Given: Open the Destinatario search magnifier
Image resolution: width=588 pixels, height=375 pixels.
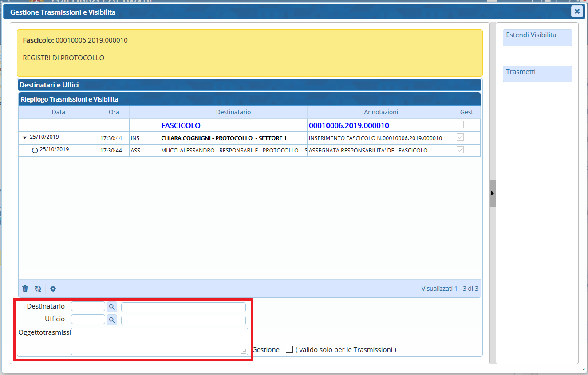Looking at the screenshot, I should (112, 307).
